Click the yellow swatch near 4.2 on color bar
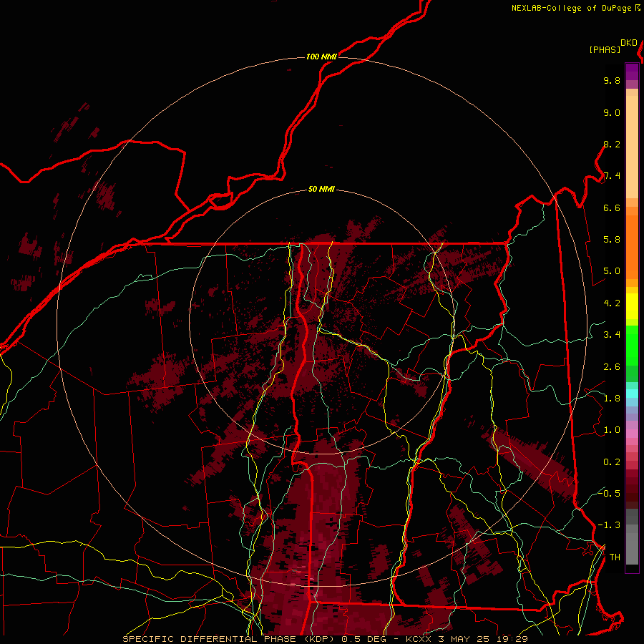Image resolution: width=644 pixels, height=644 pixels. coord(632,306)
